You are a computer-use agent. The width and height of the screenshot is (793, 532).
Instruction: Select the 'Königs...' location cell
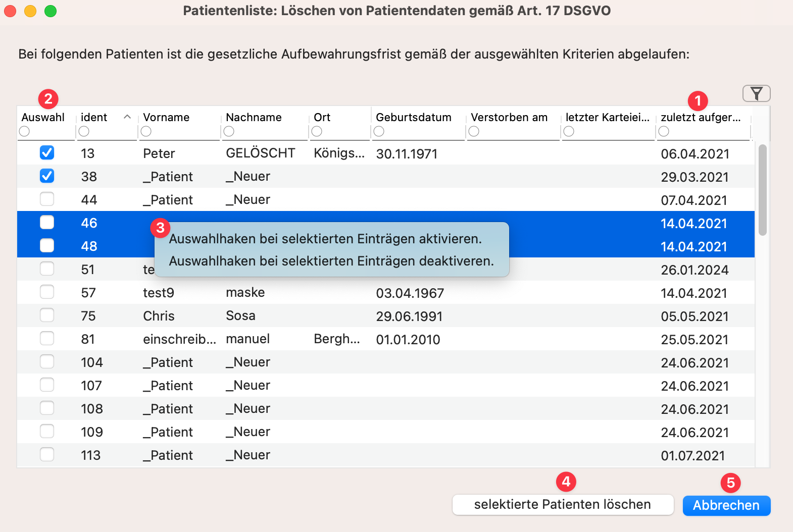click(339, 153)
